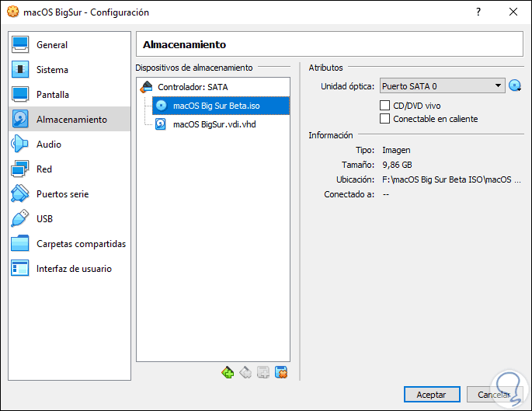Click the remove controller icon
This screenshot has width=532, height=411.
click(x=245, y=373)
